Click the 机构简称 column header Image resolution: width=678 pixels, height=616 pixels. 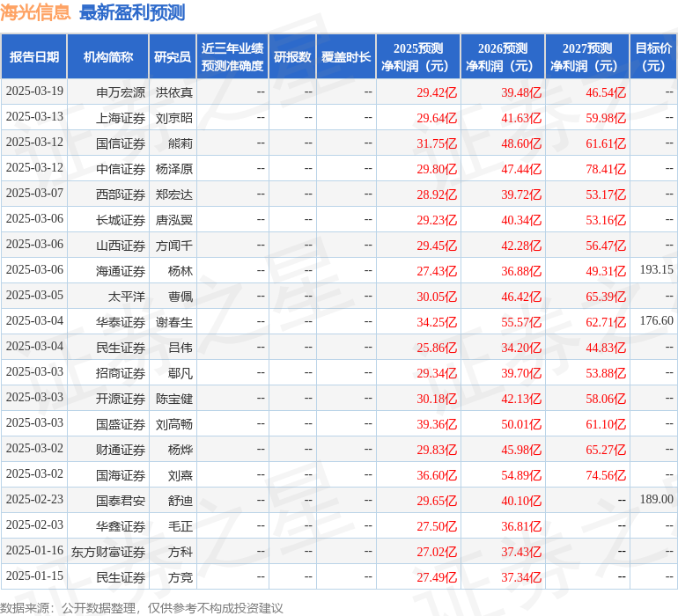(x=108, y=57)
